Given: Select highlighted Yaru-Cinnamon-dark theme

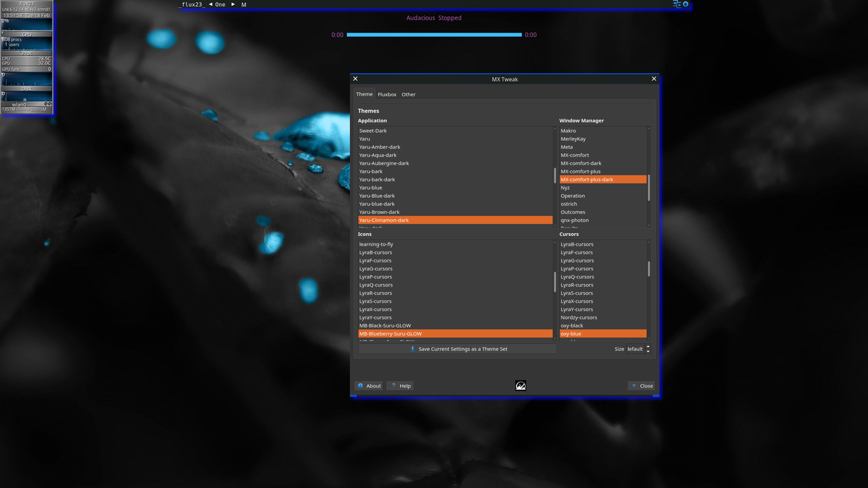Looking at the screenshot, I should [x=455, y=220].
